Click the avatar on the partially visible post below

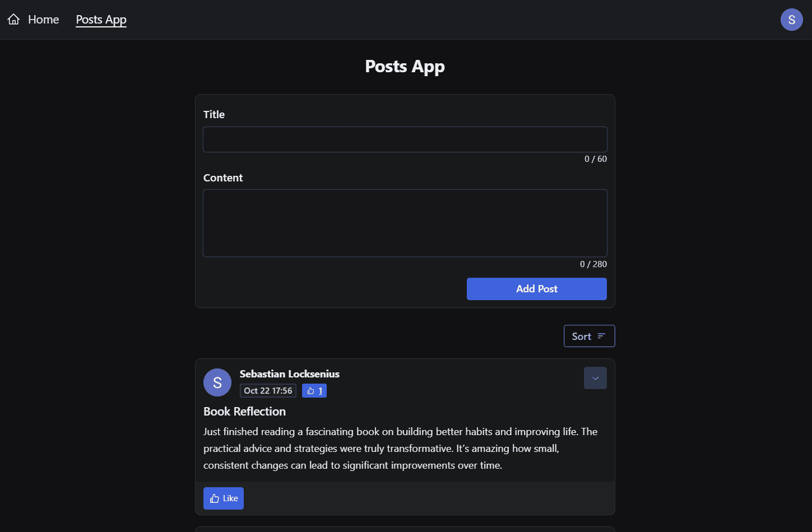(217, 530)
